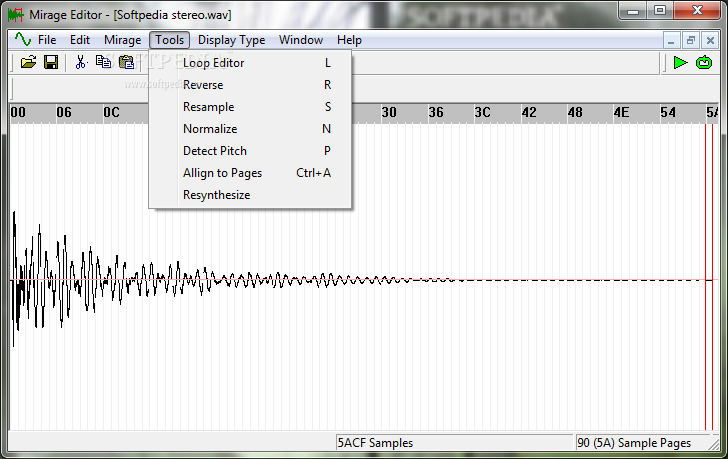Play the sample with green arrow

click(x=680, y=62)
